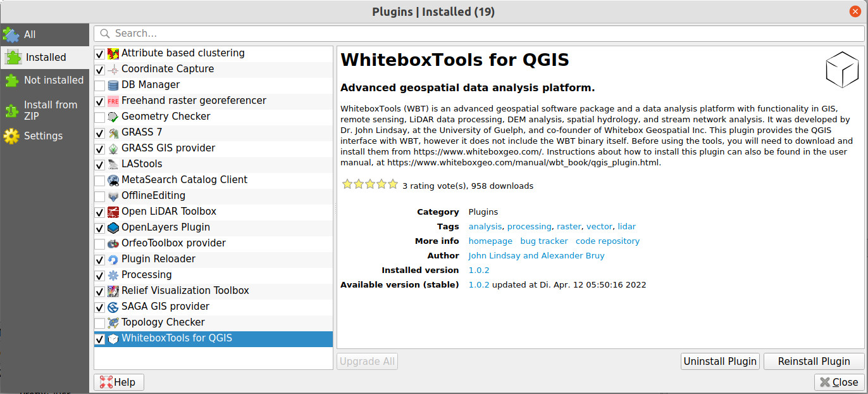This screenshot has height=394, width=868.
Task: Click the GRASS GIS provider icon
Action: click(113, 149)
